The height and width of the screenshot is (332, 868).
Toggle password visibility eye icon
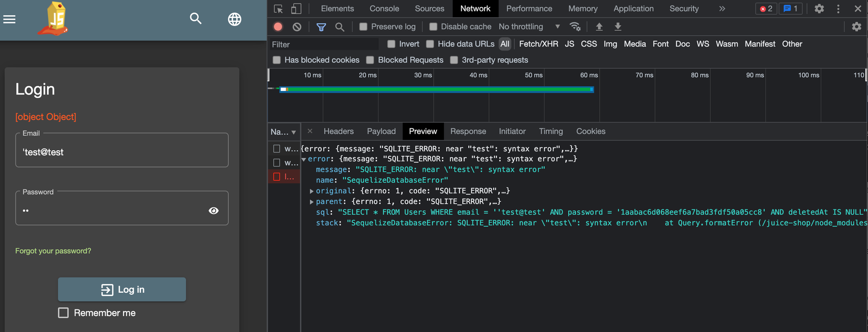point(213,210)
